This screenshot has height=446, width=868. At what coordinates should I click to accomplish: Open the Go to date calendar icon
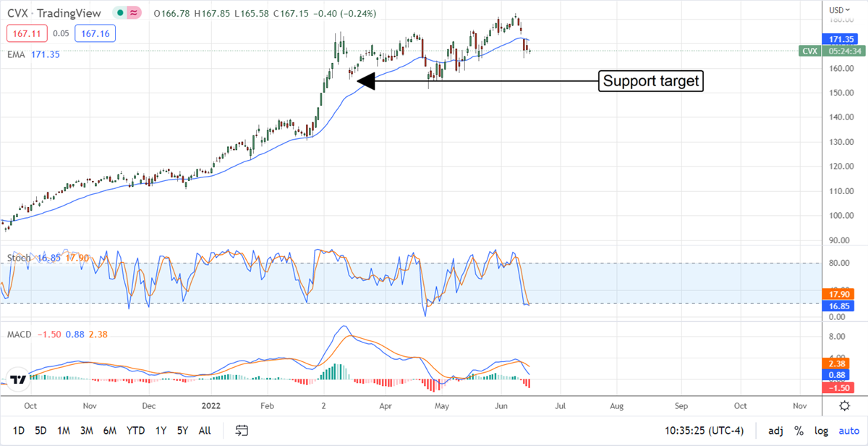242,431
